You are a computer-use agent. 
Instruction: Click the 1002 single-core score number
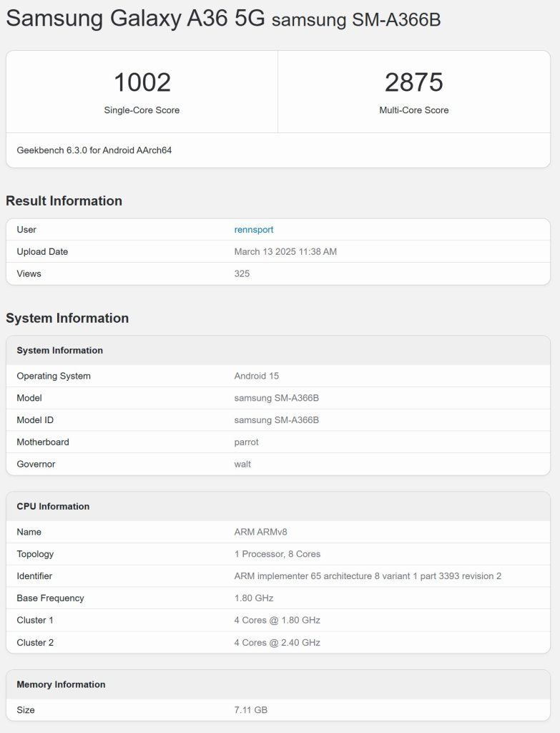(x=142, y=83)
